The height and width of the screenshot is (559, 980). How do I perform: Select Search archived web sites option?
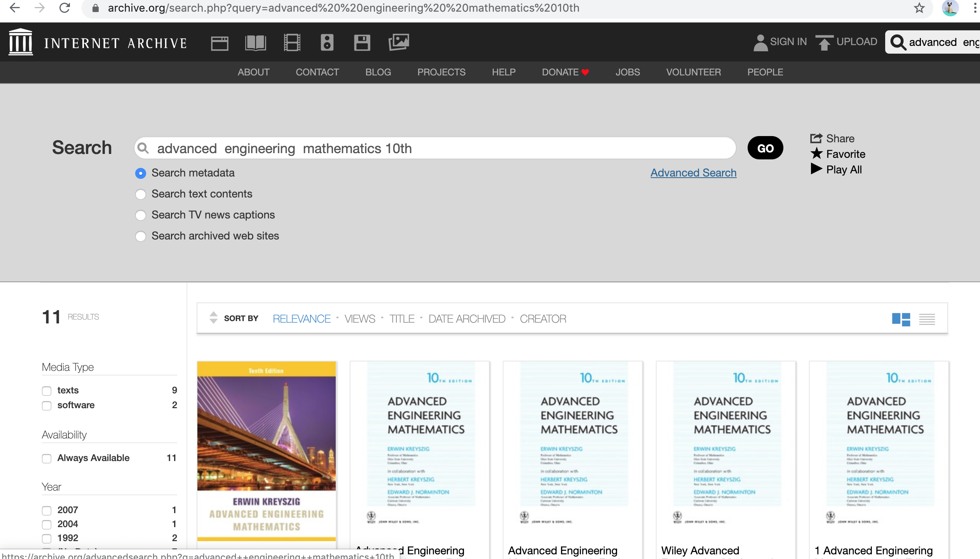[x=140, y=236]
